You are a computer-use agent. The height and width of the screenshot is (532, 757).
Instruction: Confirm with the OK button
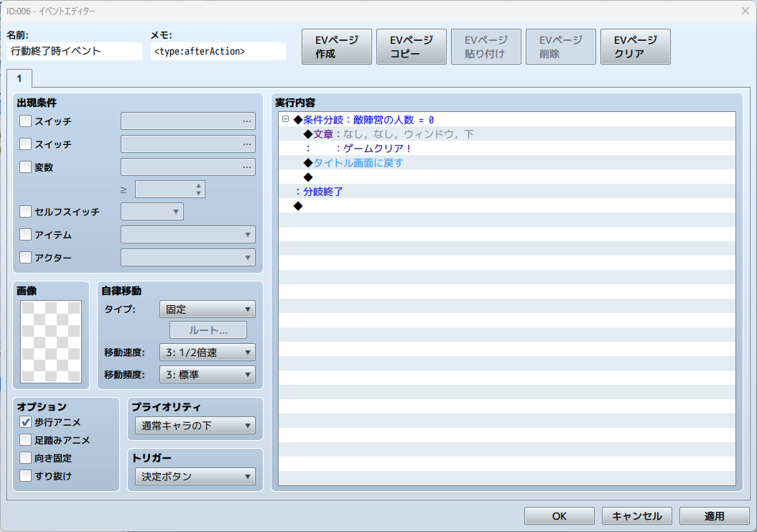click(559, 516)
